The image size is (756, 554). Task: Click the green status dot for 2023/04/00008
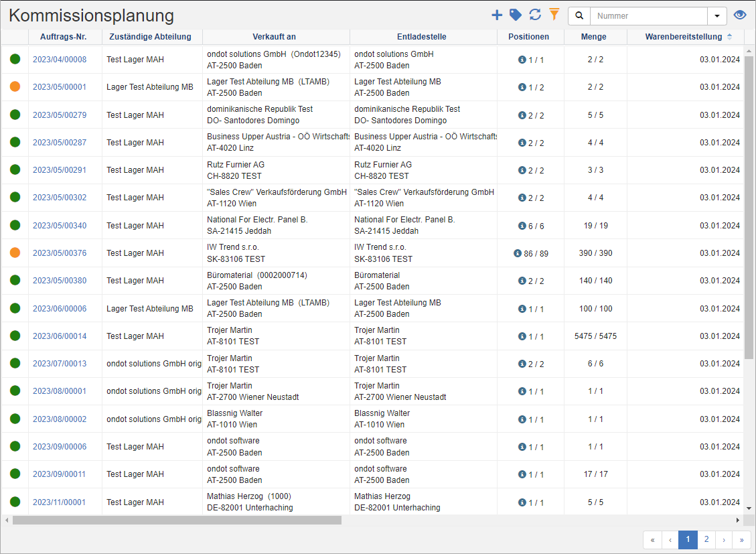[x=14, y=59]
